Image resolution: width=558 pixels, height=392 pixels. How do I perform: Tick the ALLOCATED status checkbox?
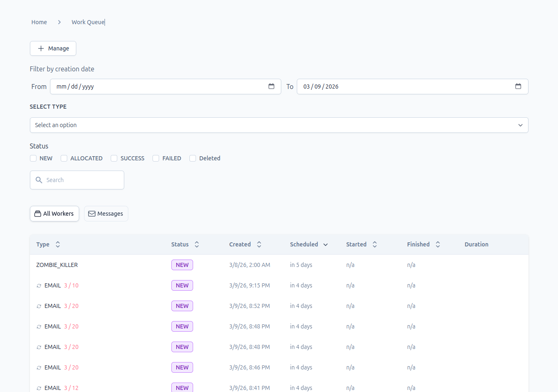pyautogui.click(x=64, y=158)
